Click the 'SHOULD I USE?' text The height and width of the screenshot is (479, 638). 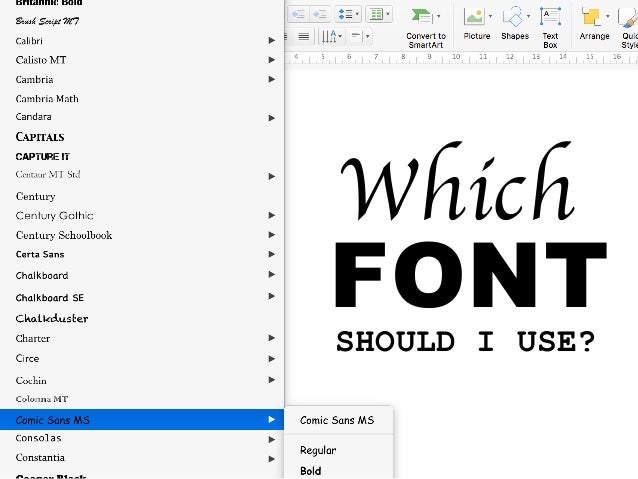pyautogui.click(x=465, y=342)
